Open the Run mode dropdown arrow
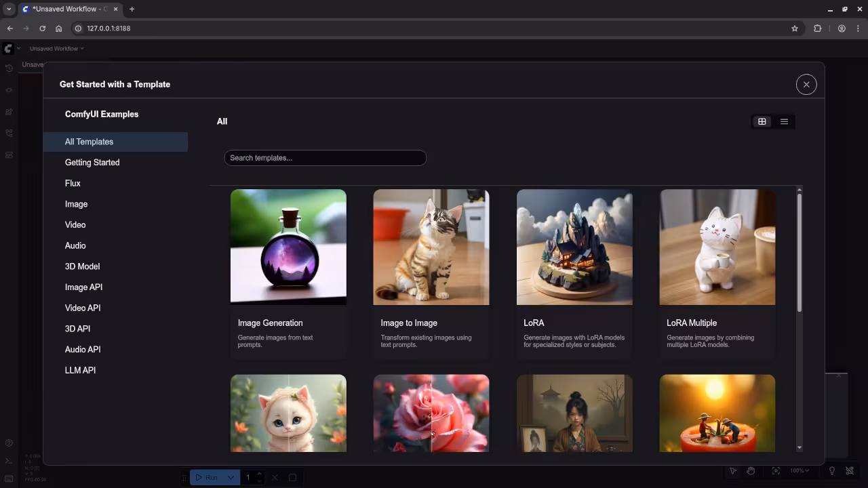The image size is (868, 488). click(231, 478)
